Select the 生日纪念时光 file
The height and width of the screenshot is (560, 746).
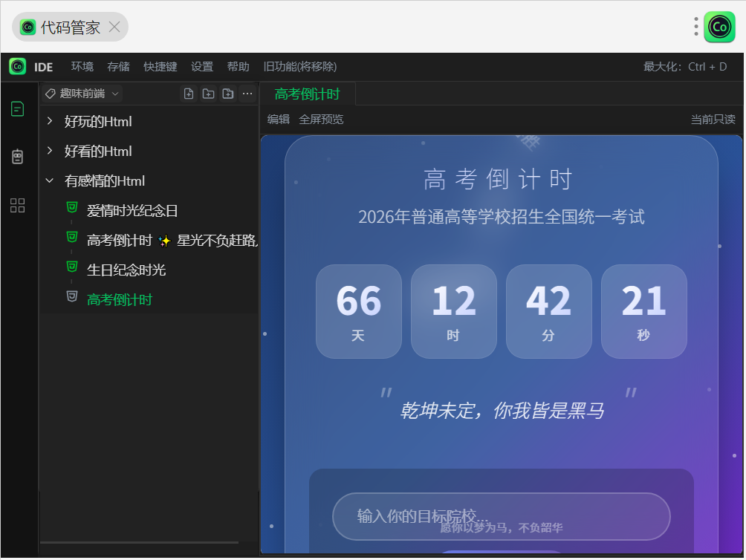[x=126, y=270]
